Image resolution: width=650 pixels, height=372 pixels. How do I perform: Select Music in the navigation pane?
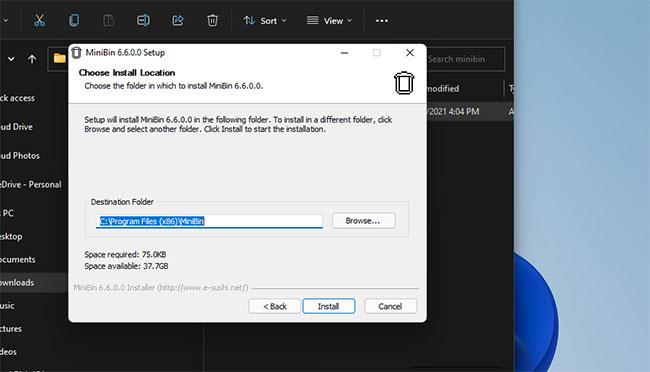[x=7, y=306]
